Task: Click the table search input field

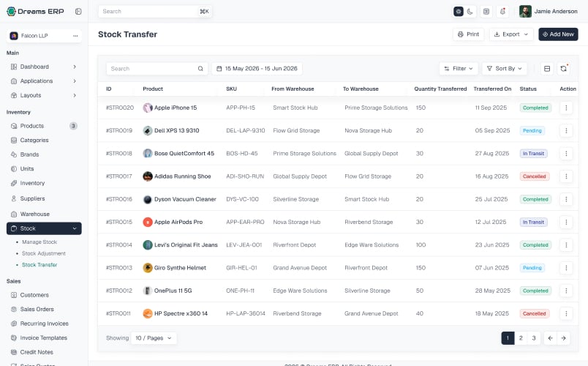Action: pyautogui.click(x=157, y=69)
